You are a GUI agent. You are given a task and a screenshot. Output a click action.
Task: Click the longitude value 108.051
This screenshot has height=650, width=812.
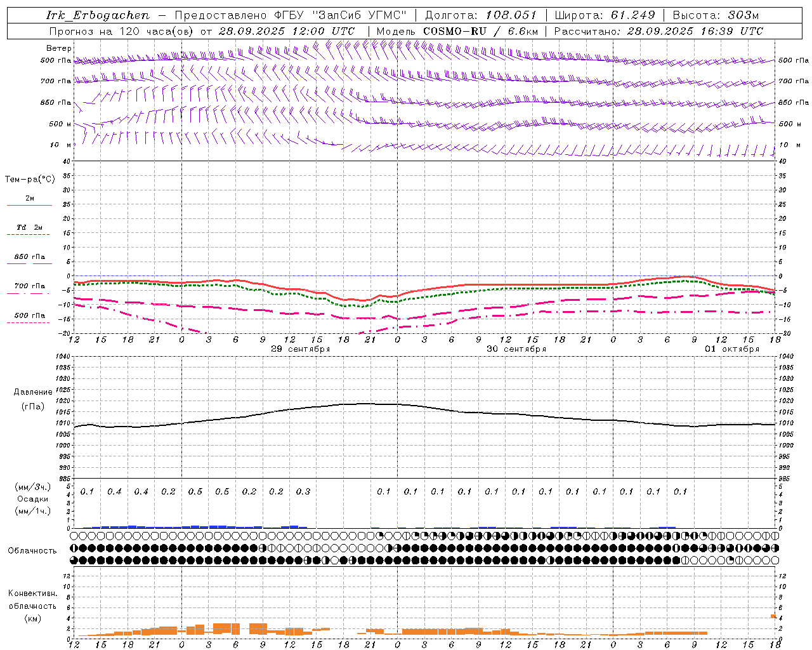(x=511, y=15)
